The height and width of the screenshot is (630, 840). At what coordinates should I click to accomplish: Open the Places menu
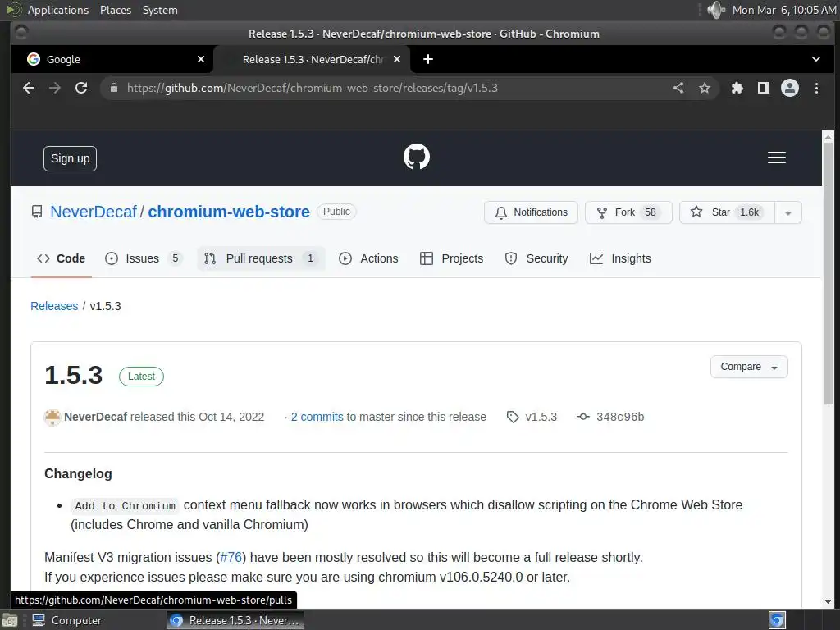116,10
